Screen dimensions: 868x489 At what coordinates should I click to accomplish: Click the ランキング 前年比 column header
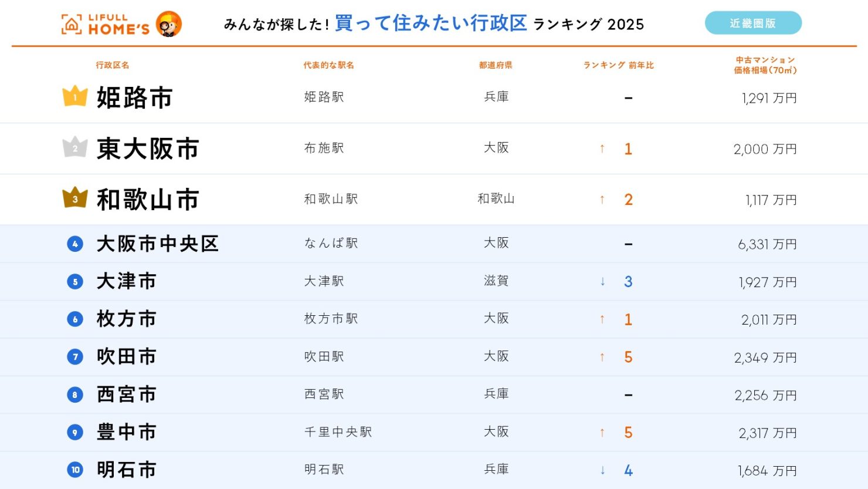618,65
